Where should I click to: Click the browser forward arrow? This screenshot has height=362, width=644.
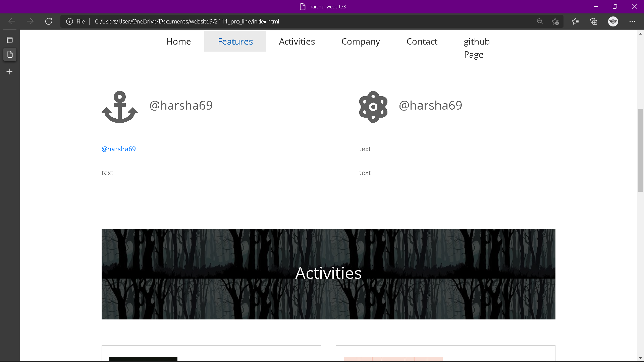click(x=30, y=21)
